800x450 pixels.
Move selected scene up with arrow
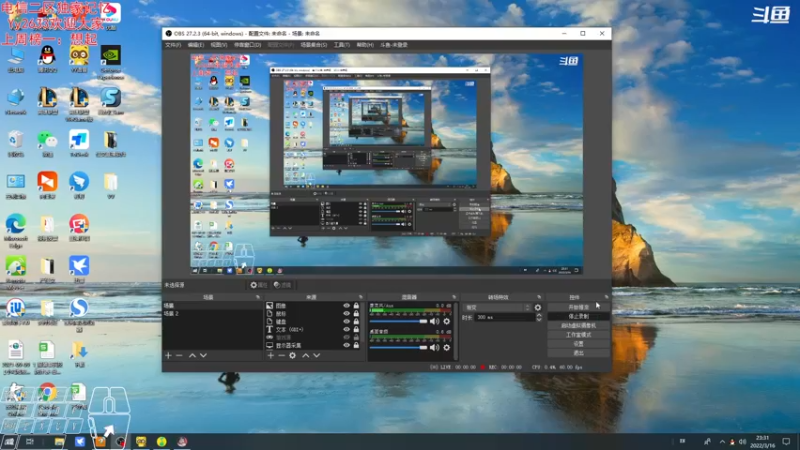192,356
